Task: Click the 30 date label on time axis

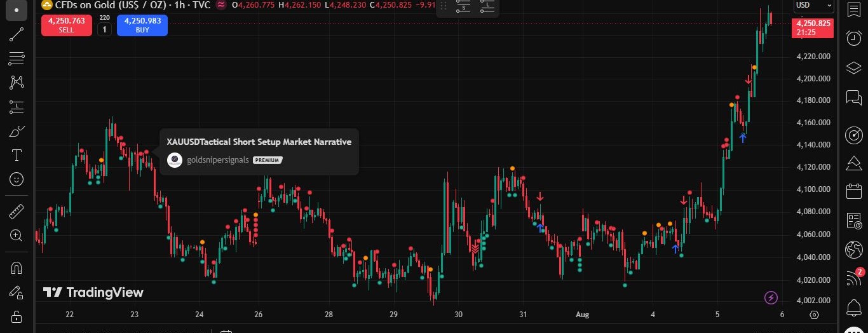Action: [x=459, y=315]
